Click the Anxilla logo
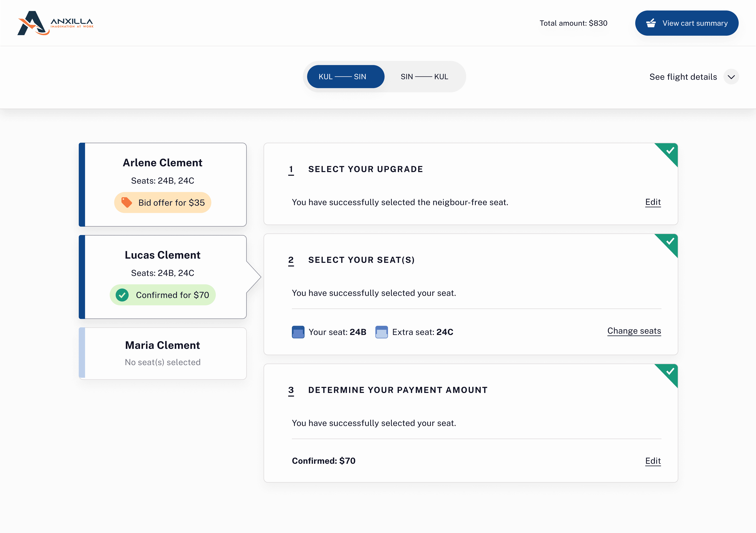The width and height of the screenshot is (756, 533). point(55,23)
